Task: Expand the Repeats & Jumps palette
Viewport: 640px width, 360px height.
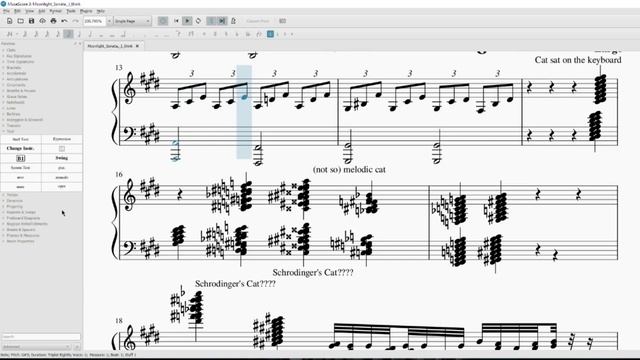Action: (x=21, y=212)
